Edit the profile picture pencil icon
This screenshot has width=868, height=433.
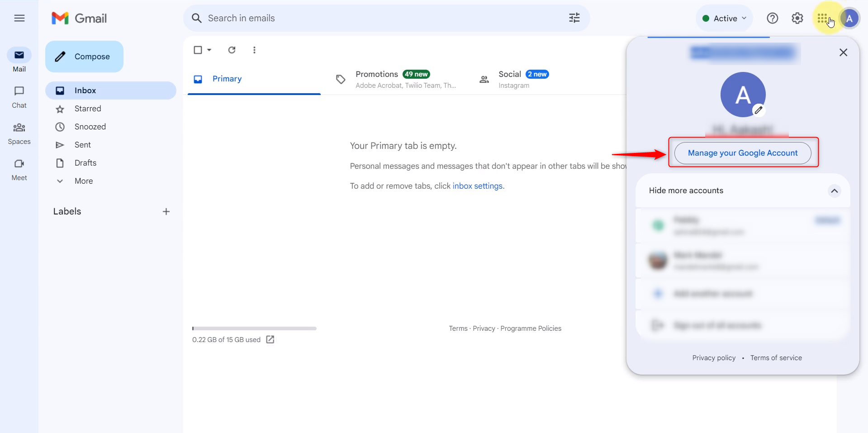pos(759,110)
